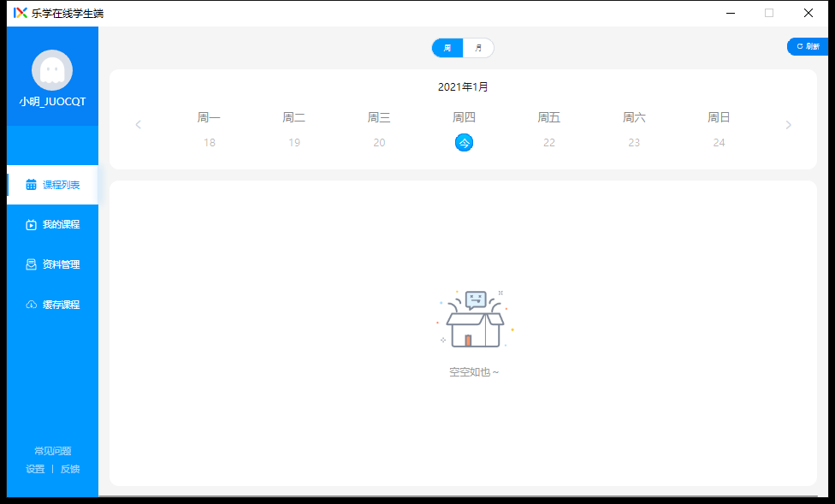Open the 常见问题 FAQ link
Viewport: 835px width, 504px height.
click(52, 451)
